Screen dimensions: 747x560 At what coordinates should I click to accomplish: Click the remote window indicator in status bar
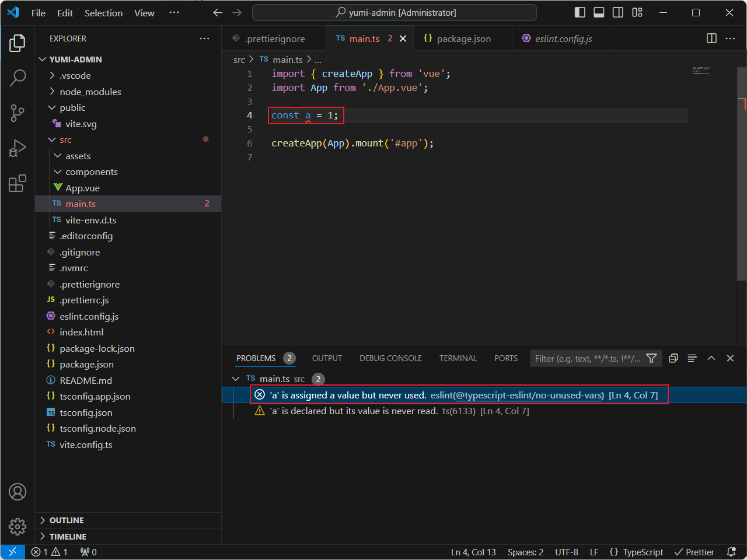12,552
